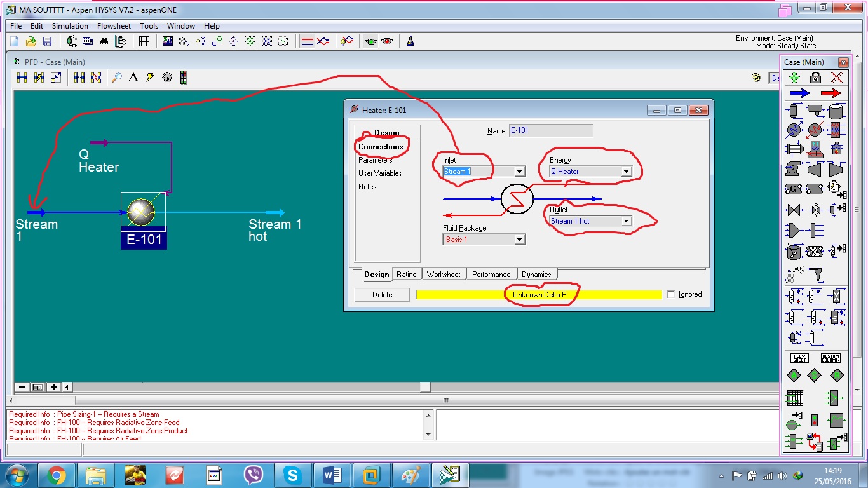
Task: Activate the Zoom magnifying glass tool
Action: pyautogui.click(x=117, y=77)
